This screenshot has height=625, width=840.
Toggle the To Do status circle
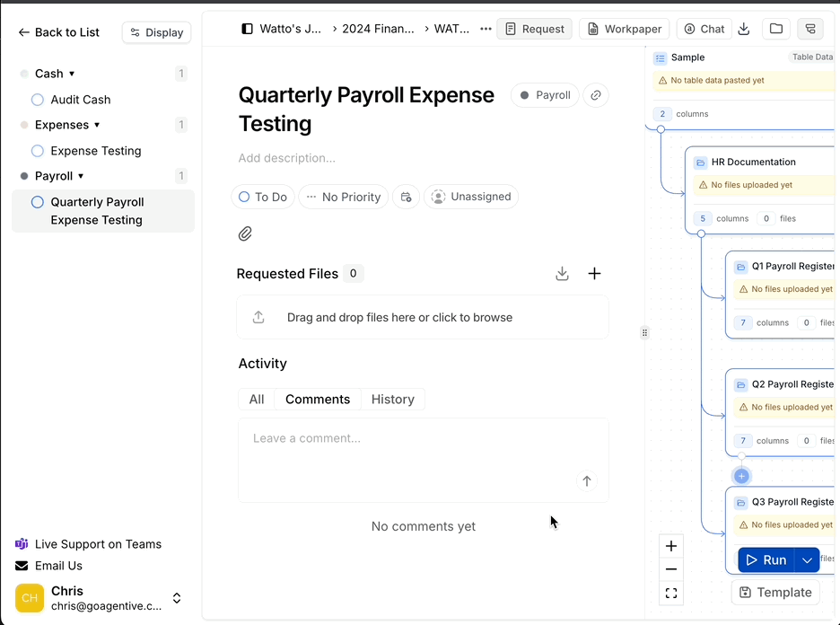(245, 196)
